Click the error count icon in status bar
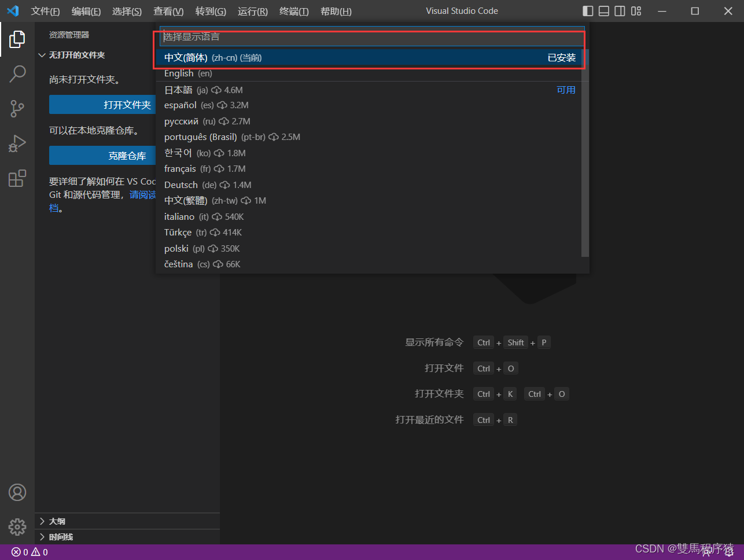 click(x=16, y=552)
